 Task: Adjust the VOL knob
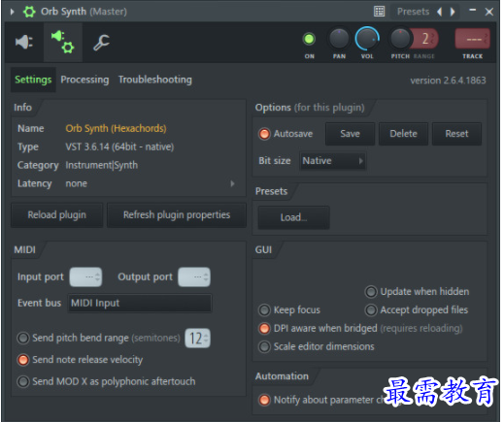point(367,39)
